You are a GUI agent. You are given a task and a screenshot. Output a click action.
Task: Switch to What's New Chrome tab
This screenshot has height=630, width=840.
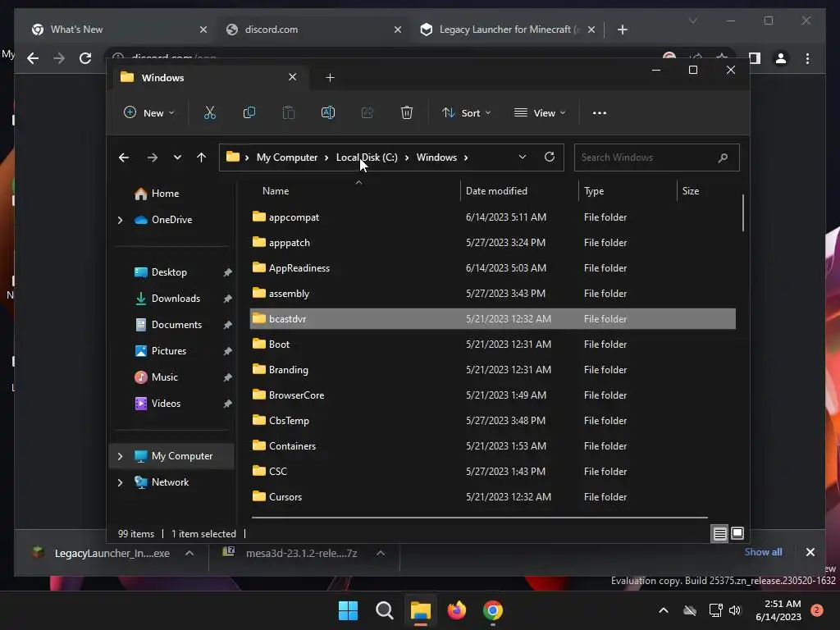click(x=118, y=30)
